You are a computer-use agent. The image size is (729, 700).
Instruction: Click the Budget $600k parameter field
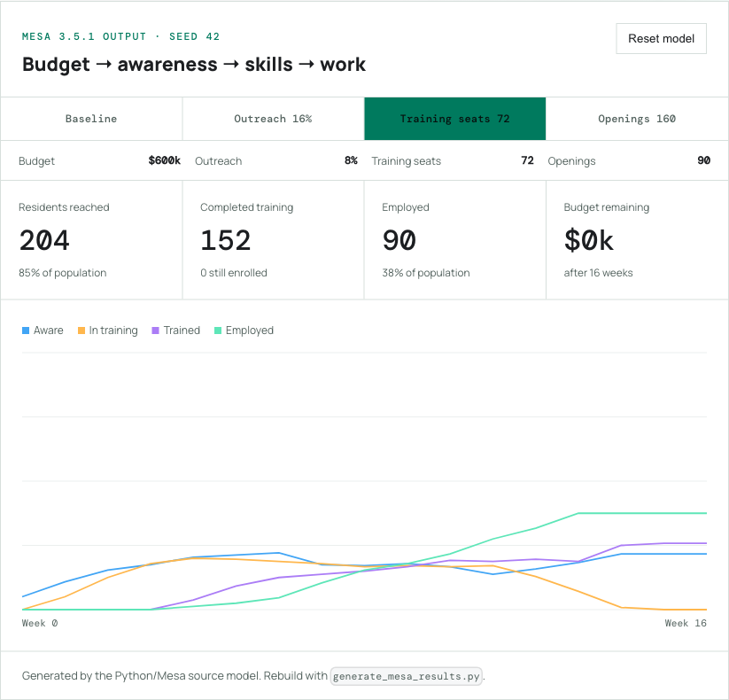99,161
